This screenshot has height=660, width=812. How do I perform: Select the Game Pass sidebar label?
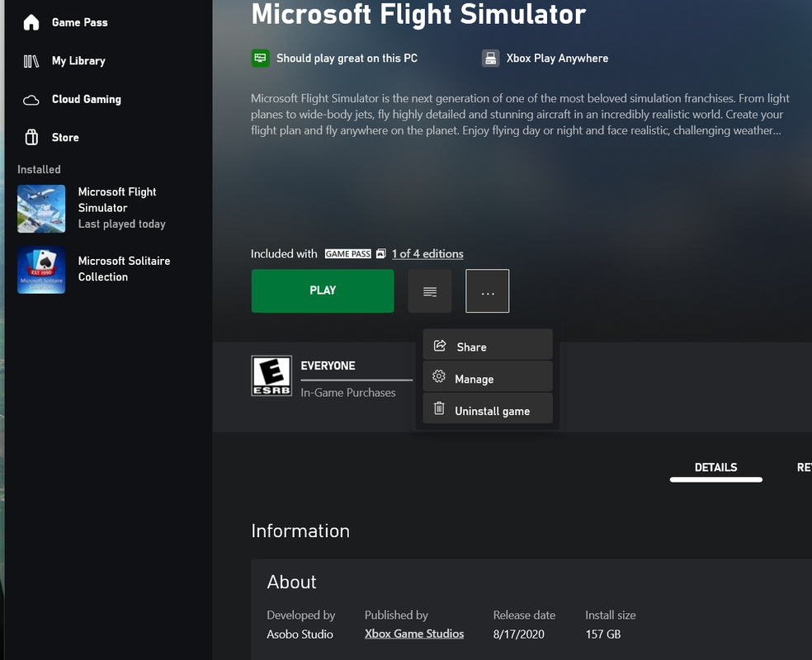pyautogui.click(x=80, y=23)
